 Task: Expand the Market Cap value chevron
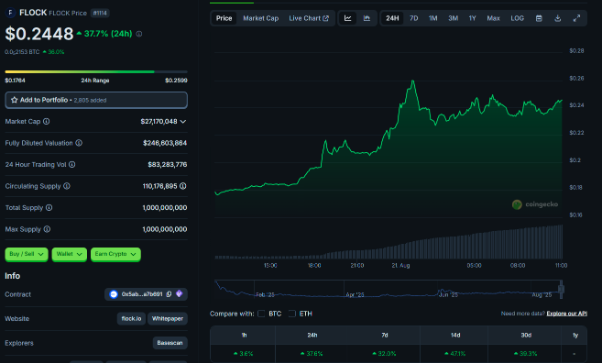click(183, 122)
